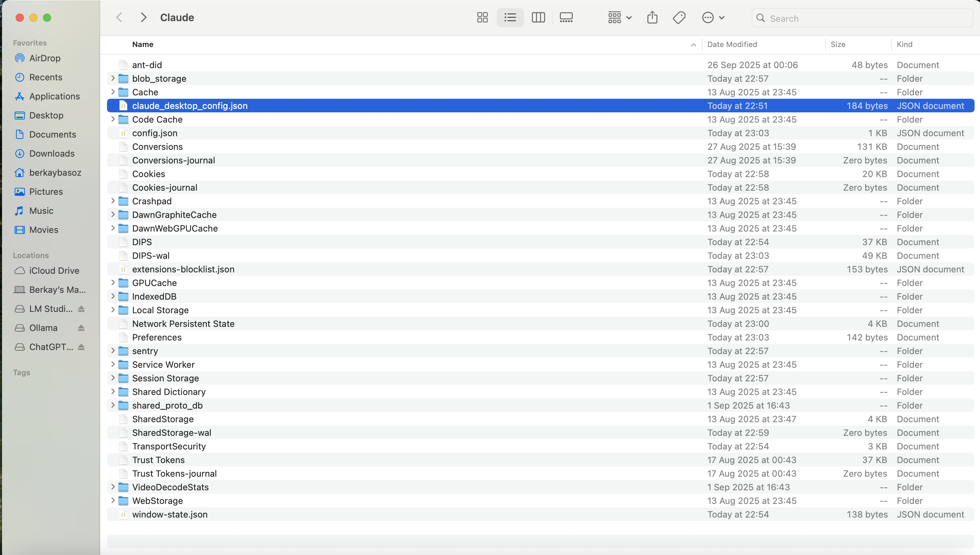The image size is (980, 555).
Task: Eject the LM Studio volume
Action: 81,309
